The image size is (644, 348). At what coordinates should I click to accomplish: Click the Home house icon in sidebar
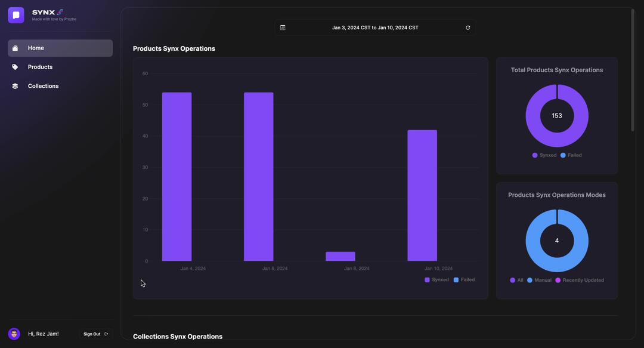click(15, 48)
